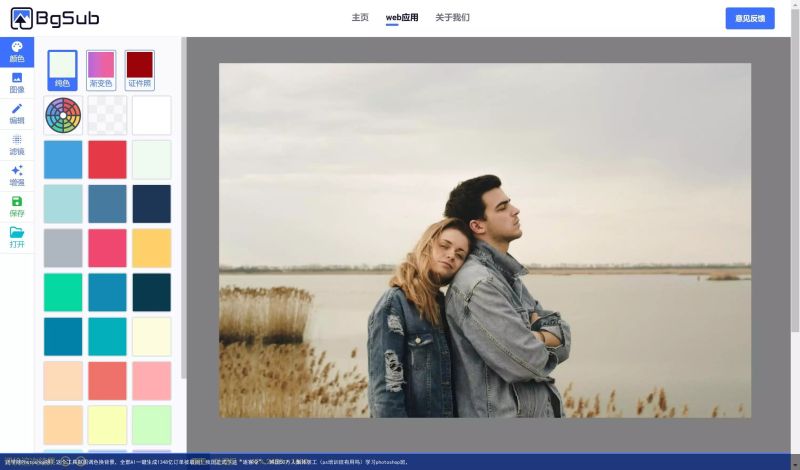Pick the hot pink swatch
The width and height of the screenshot is (800, 470).
click(x=107, y=248)
